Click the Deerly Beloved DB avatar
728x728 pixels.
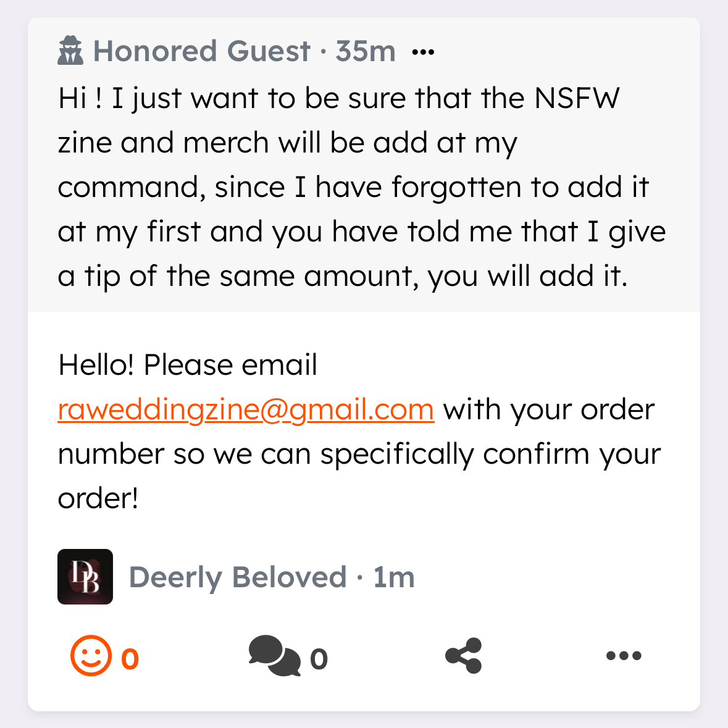coord(85,577)
